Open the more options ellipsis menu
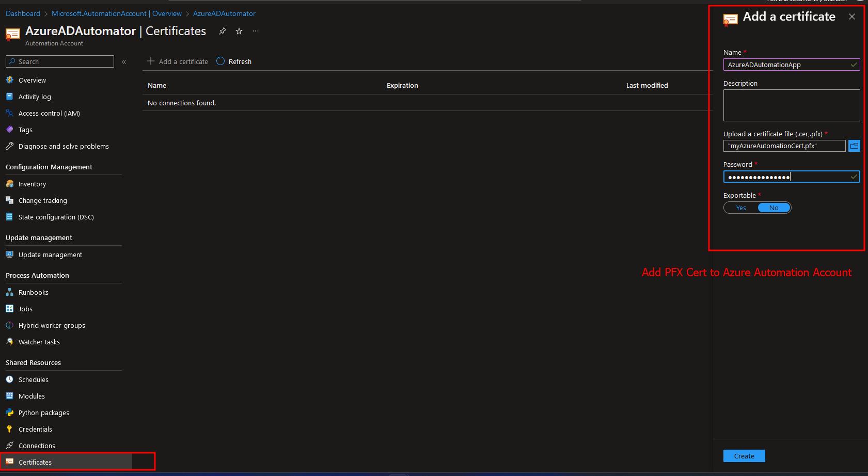 256,31
